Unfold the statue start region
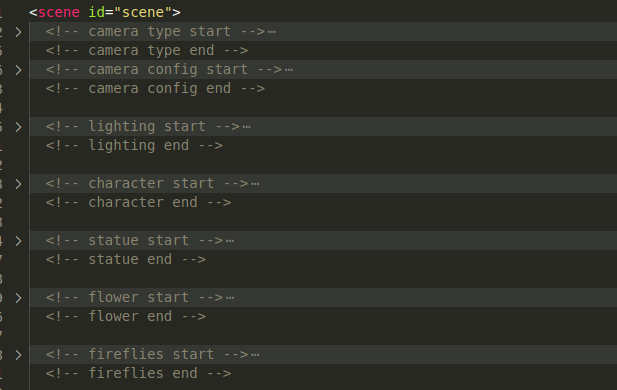Image resolution: width=617 pixels, height=390 pixels. pos(18,241)
